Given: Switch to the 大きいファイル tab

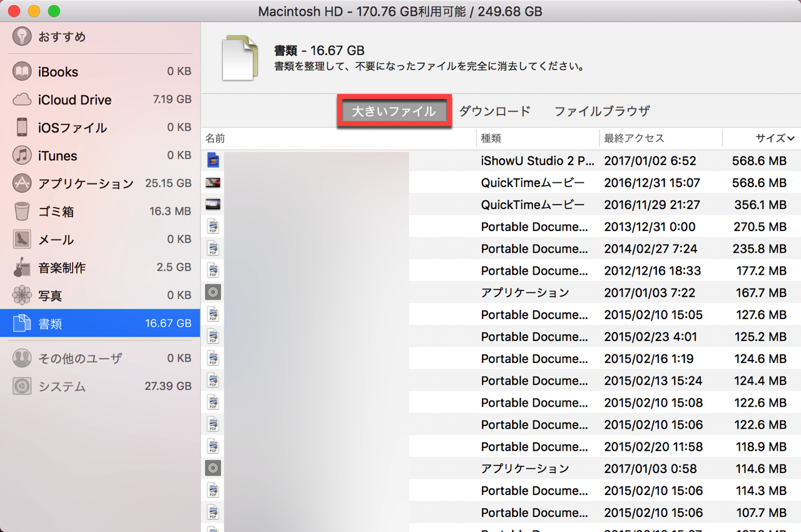Looking at the screenshot, I should coord(394,111).
